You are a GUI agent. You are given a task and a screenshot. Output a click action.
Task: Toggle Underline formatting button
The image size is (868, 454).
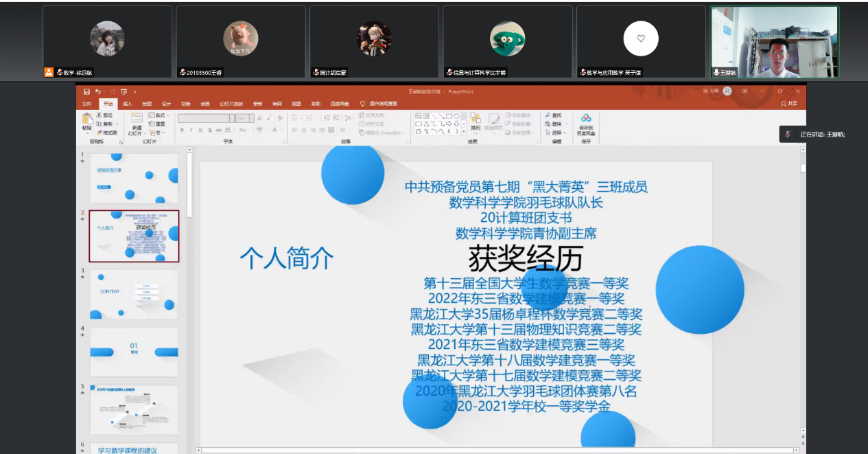(x=200, y=130)
